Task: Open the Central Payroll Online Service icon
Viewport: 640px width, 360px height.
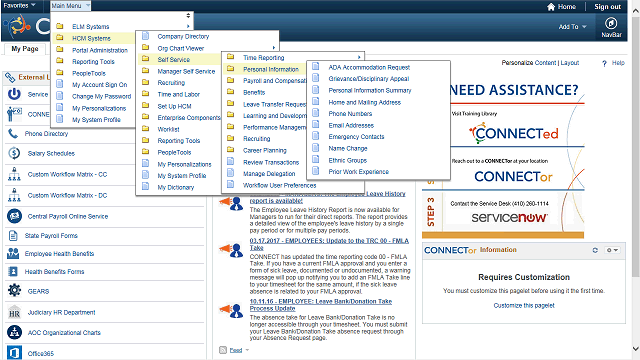Action: point(14,216)
